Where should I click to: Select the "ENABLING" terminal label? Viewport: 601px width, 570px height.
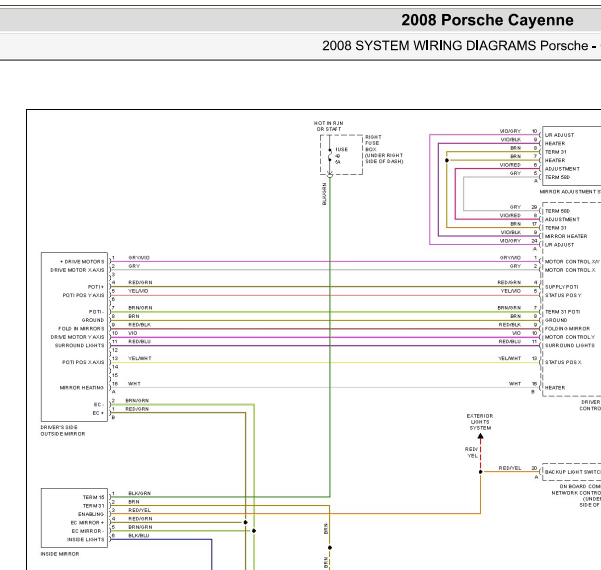pos(91,514)
